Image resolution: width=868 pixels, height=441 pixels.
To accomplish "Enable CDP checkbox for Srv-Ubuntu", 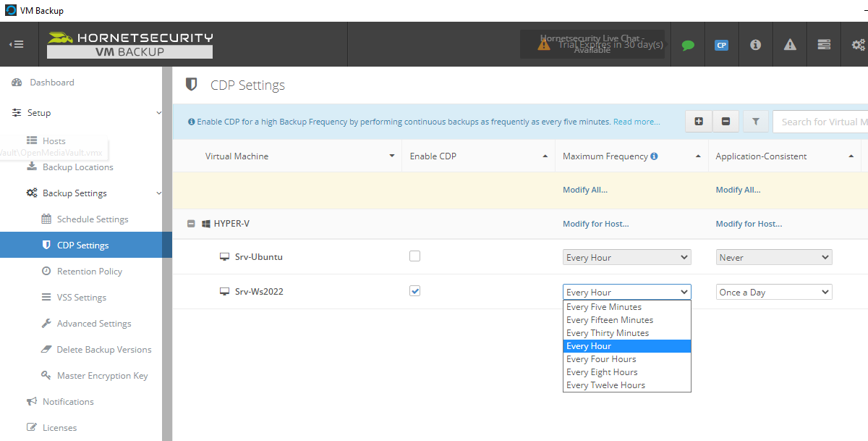I will coord(414,256).
